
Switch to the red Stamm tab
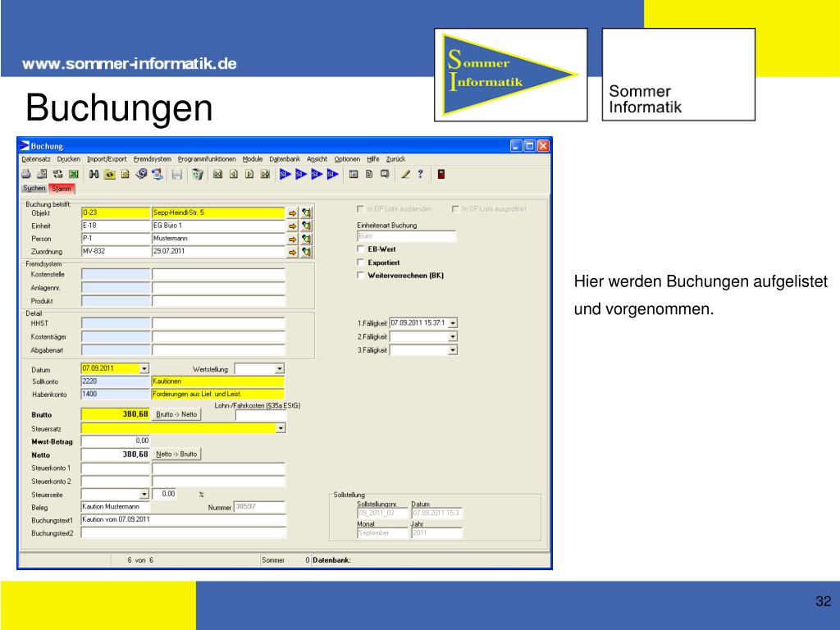(62, 189)
